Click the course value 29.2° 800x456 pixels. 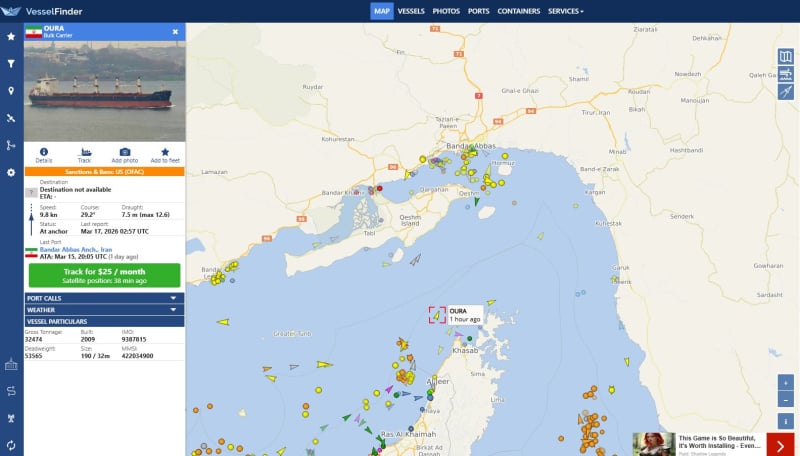(x=87, y=215)
